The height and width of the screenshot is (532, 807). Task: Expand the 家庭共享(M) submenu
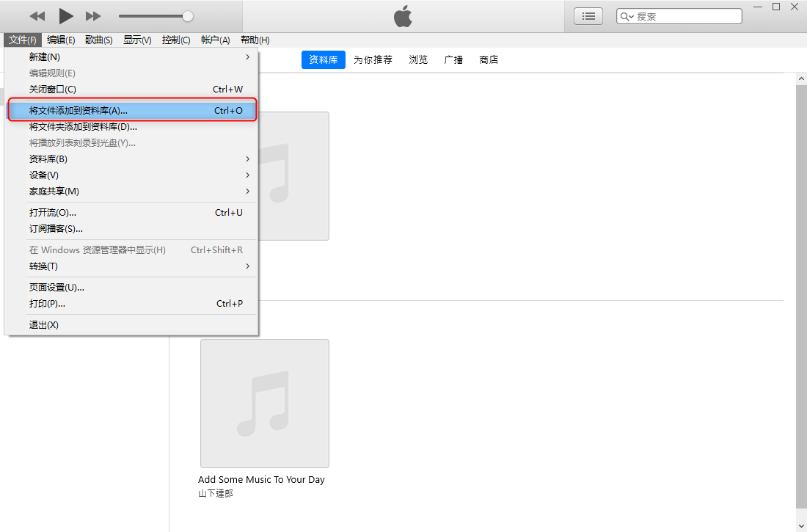pyautogui.click(x=131, y=191)
